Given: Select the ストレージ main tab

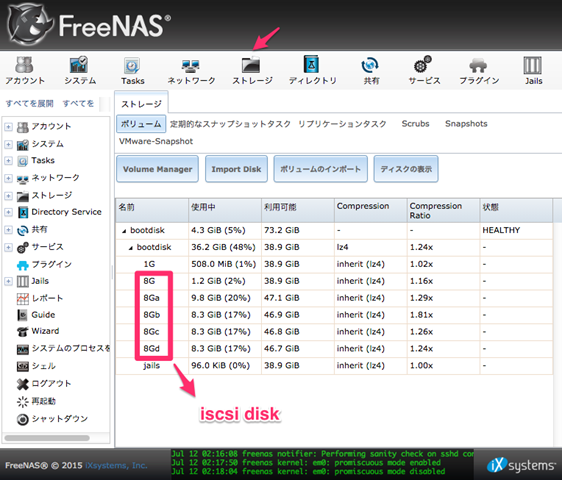Looking at the screenshot, I should pos(141,104).
